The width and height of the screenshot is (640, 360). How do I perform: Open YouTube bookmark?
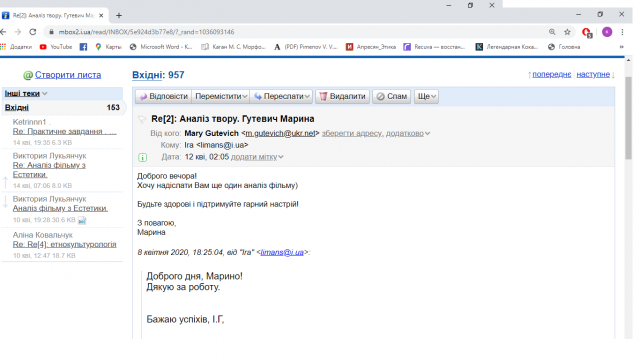(56, 47)
